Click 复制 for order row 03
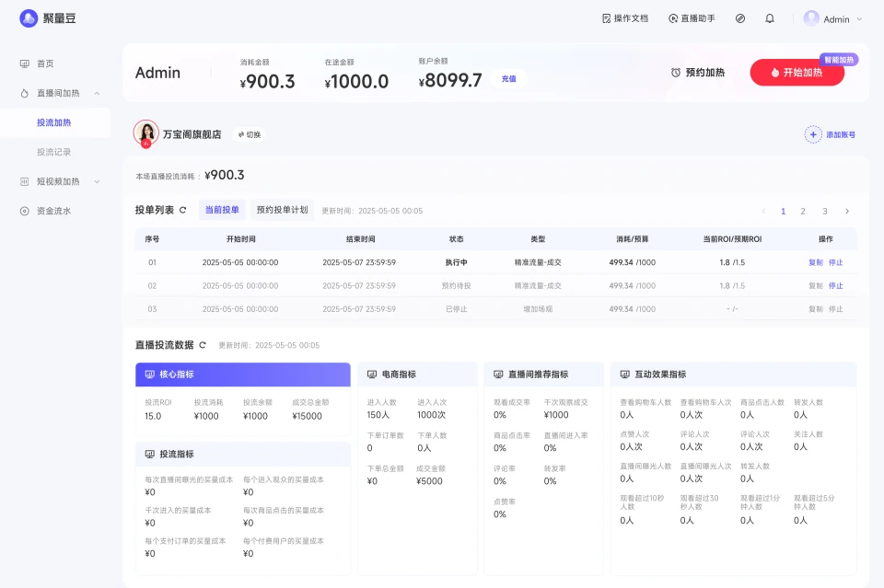This screenshot has width=884, height=588. point(816,308)
